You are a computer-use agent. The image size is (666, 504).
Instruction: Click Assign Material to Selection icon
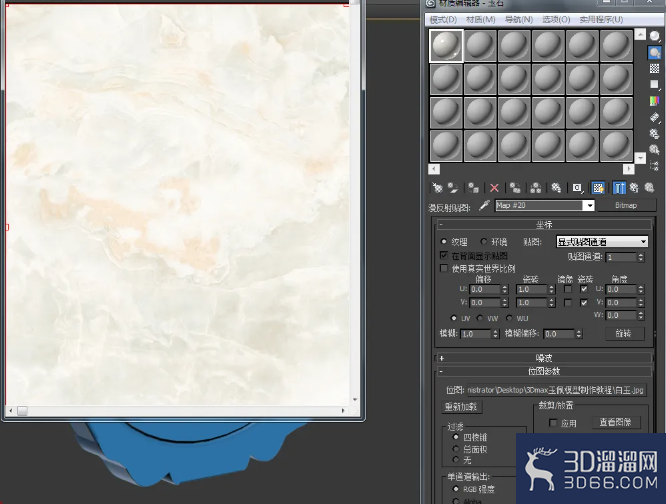(x=473, y=188)
